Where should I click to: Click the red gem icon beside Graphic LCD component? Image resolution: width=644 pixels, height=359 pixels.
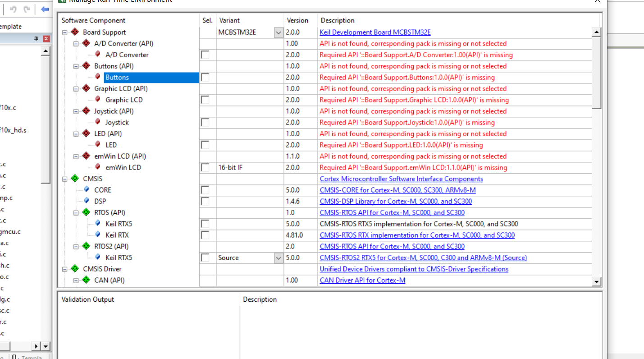click(98, 100)
